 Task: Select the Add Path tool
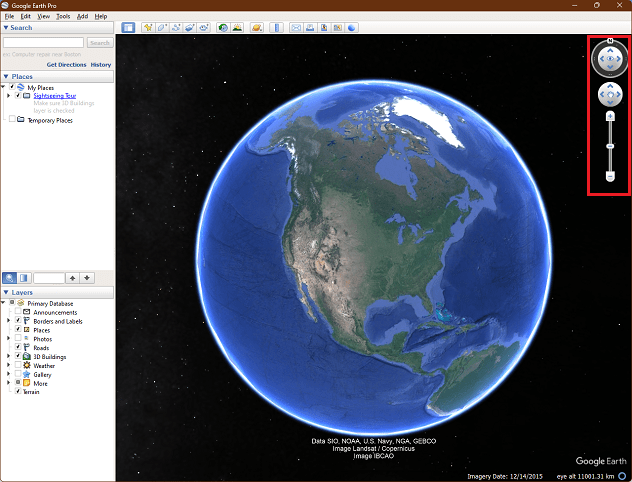point(176,27)
